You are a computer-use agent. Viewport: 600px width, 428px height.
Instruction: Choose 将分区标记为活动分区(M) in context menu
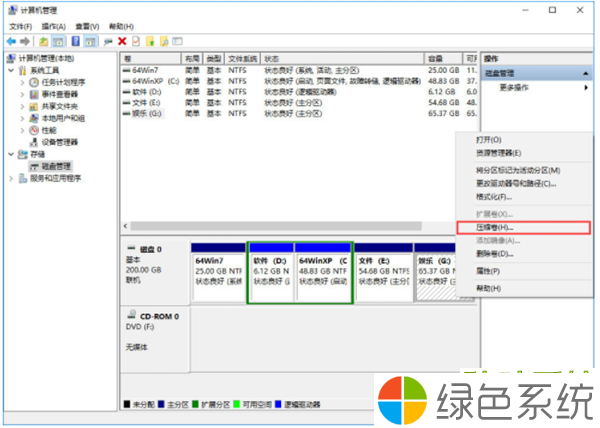coord(523,170)
